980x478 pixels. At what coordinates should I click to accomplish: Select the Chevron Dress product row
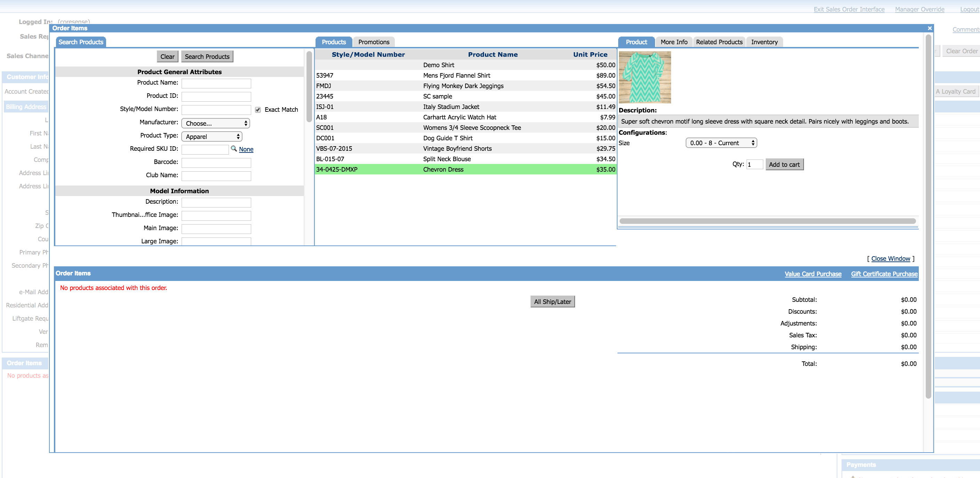[x=465, y=169]
